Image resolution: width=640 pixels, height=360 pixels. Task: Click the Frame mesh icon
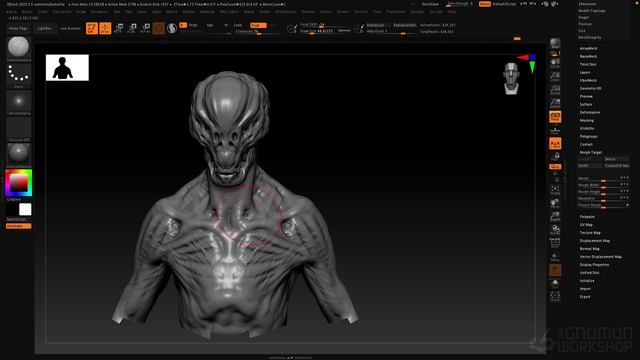(x=555, y=189)
